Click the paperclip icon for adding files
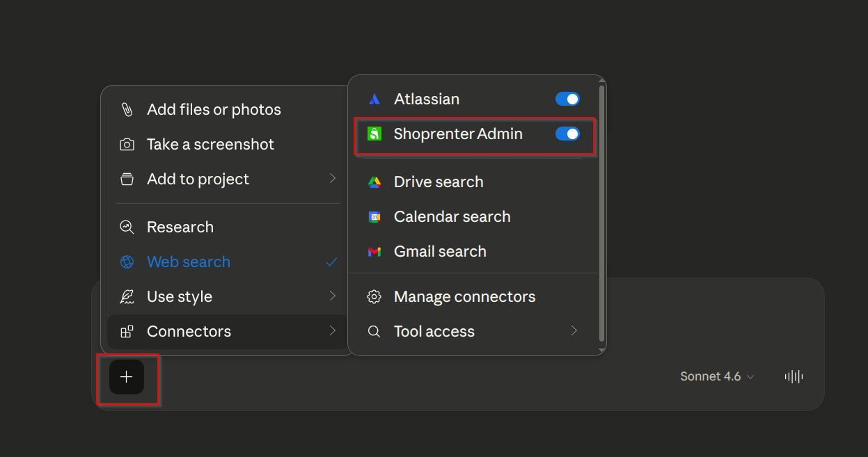868x457 pixels. click(x=127, y=110)
